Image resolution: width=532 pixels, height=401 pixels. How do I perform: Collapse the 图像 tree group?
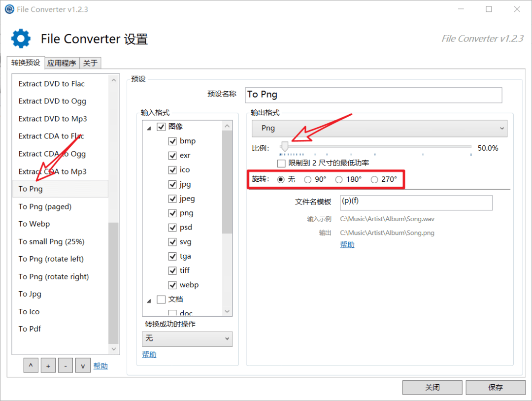(x=149, y=127)
